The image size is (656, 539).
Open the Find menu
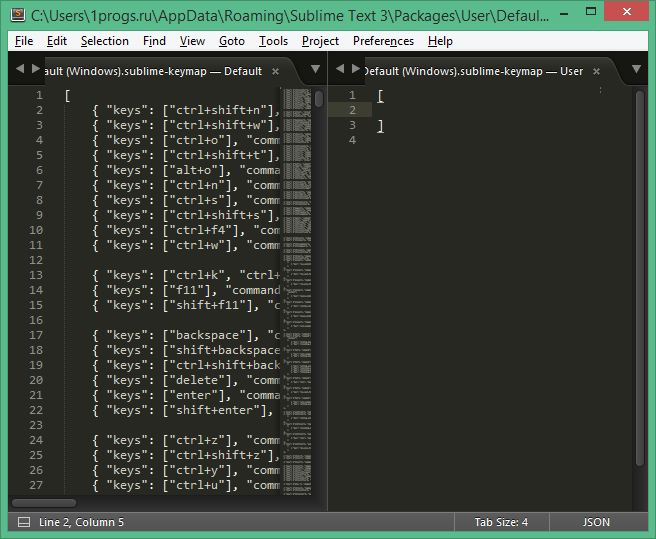pos(154,41)
